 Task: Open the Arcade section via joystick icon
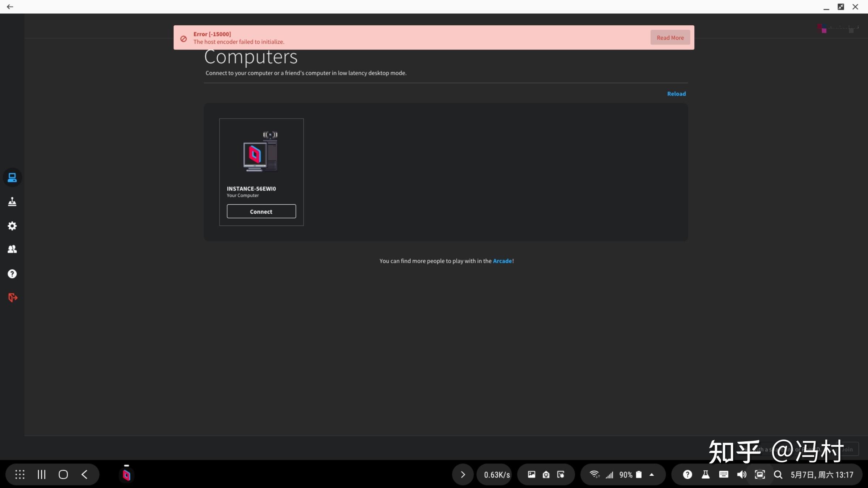click(x=12, y=201)
